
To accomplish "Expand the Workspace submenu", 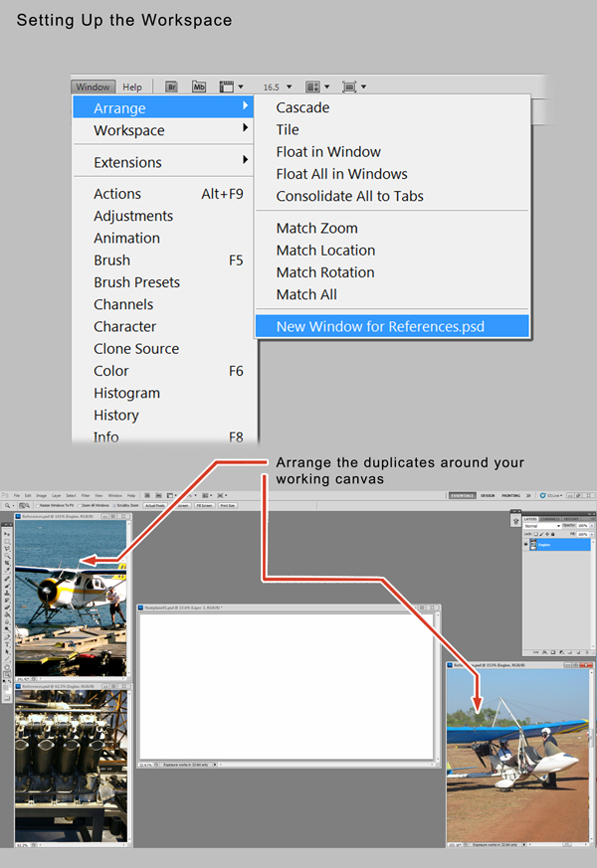I will click(245, 128).
